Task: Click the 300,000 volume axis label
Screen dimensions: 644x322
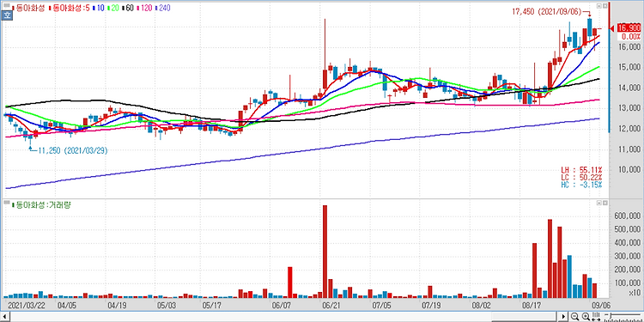Action: click(628, 256)
